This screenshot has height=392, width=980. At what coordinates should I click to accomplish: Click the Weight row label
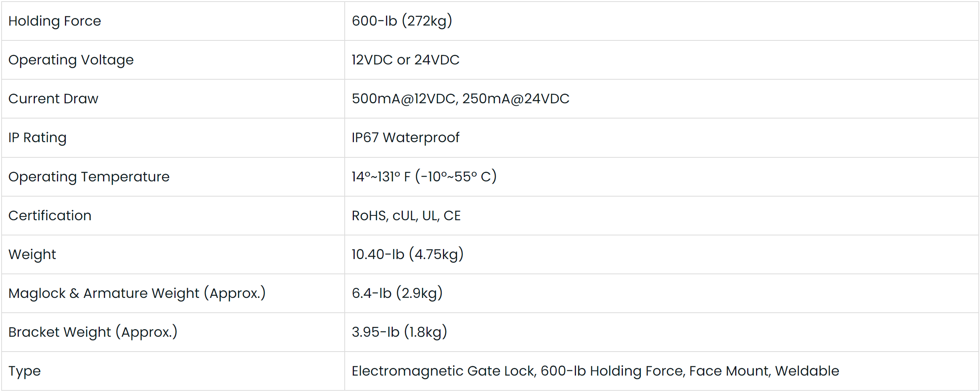coord(32,254)
